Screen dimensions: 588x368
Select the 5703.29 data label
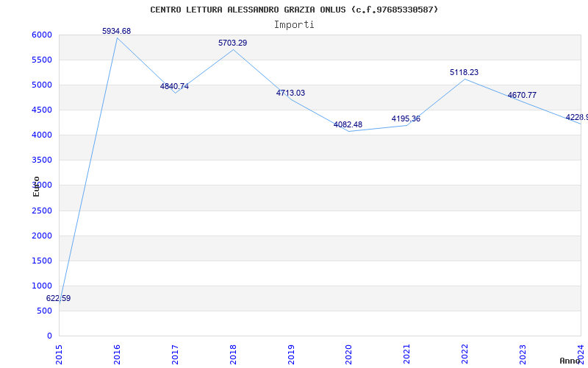tap(233, 43)
